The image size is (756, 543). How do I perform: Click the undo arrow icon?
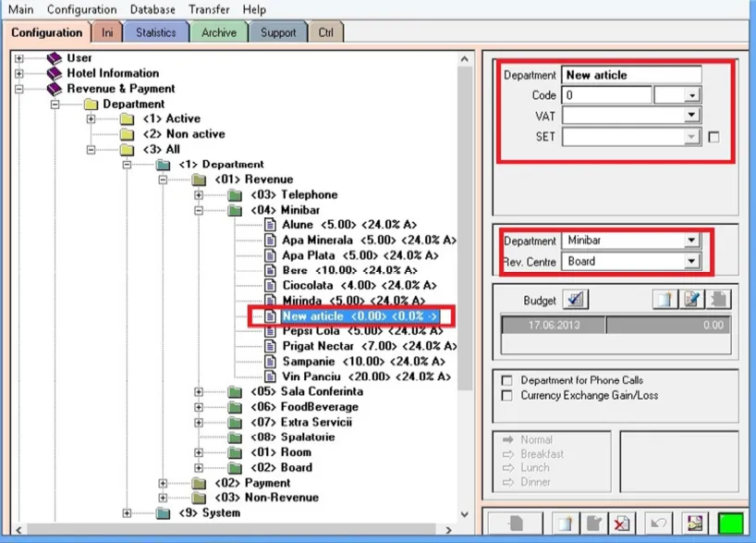658,524
